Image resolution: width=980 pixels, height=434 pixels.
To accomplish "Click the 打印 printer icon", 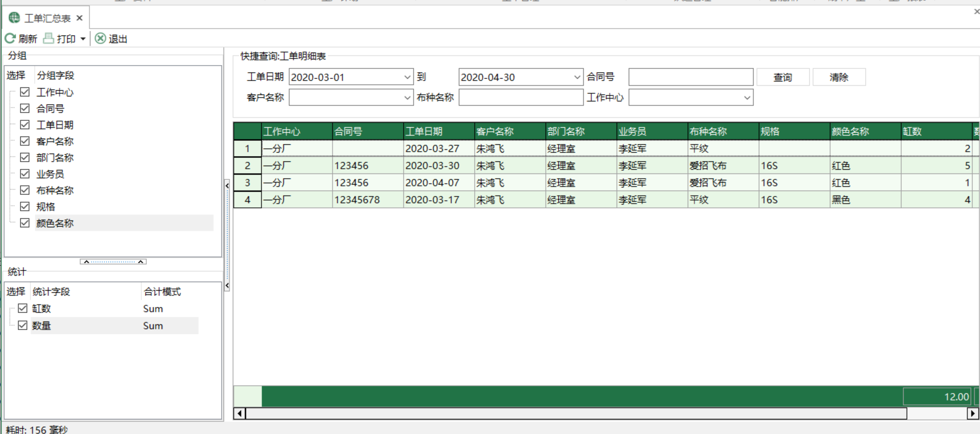I will click(x=48, y=38).
